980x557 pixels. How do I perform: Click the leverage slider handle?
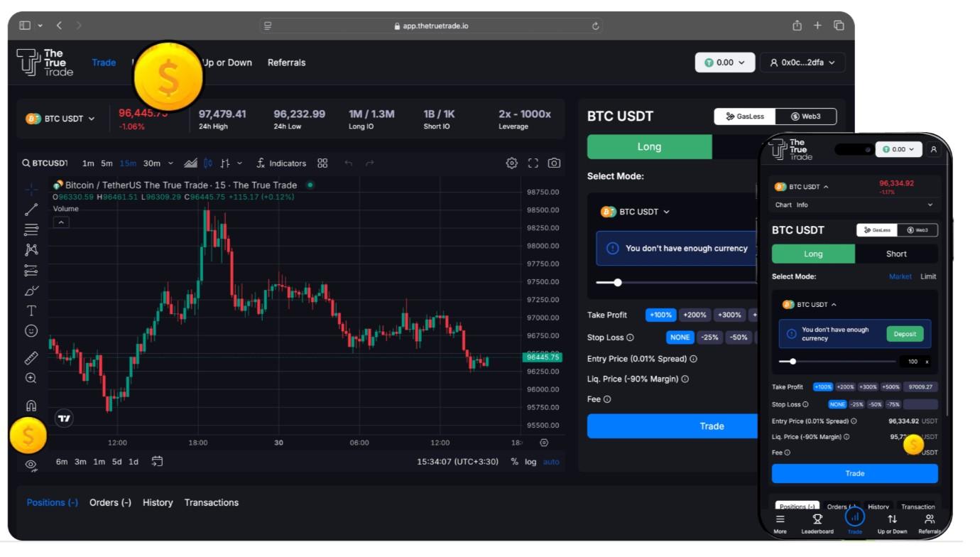[618, 283]
